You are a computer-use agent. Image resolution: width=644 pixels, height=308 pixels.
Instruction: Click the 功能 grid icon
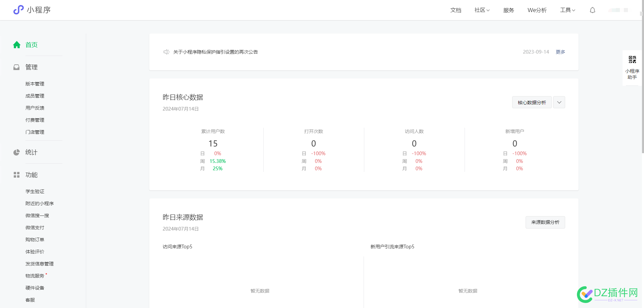pyautogui.click(x=16, y=175)
